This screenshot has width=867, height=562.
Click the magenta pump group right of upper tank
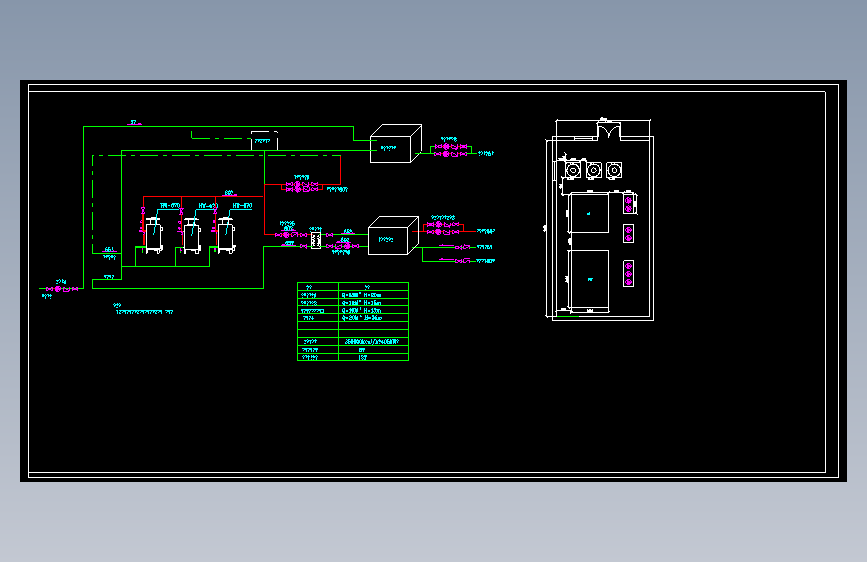click(x=451, y=150)
